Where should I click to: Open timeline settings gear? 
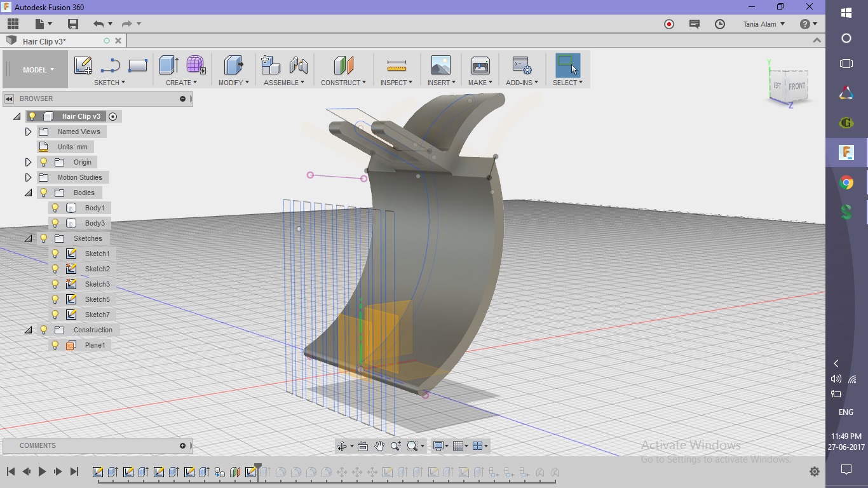(x=814, y=471)
